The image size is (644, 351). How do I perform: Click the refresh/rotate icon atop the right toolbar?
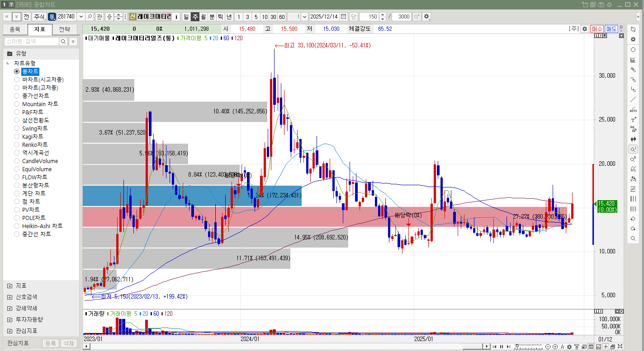click(633, 29)
